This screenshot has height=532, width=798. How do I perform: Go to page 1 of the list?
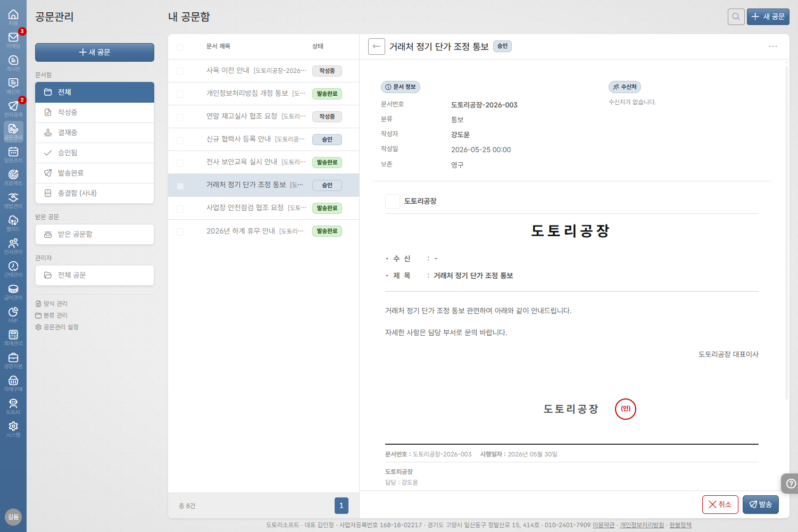pyautogui.click(x=342, y=505)
